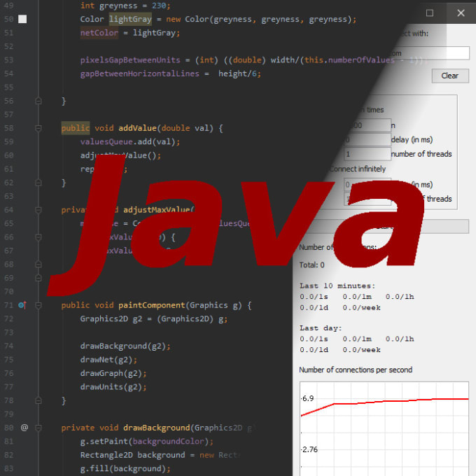Click 'g.fill(background);' on line 83
Viewport: 476px width, 476px height.
125,468
